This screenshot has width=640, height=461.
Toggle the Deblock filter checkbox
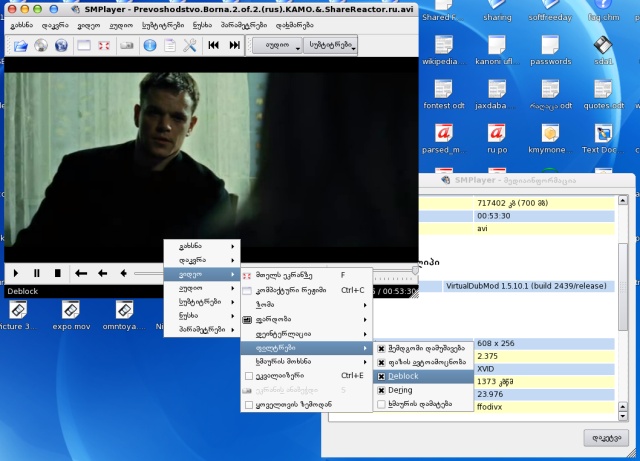coord(381,376)
